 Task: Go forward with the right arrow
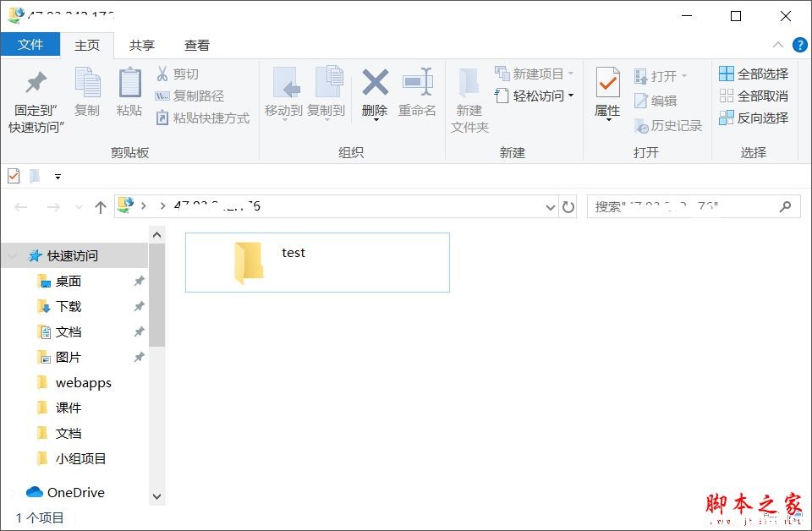[x=53, y=207]
